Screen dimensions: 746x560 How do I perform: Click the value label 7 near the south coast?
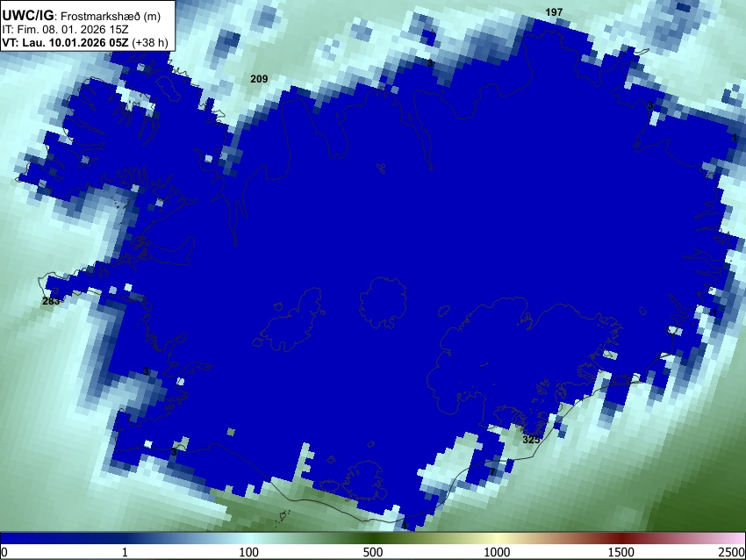point(492,472)
